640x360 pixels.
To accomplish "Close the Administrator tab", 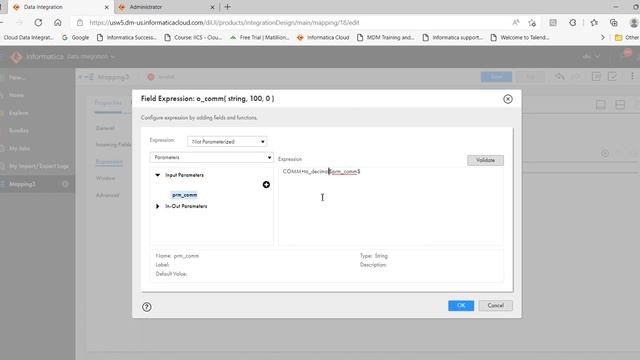I will point(212,7).
